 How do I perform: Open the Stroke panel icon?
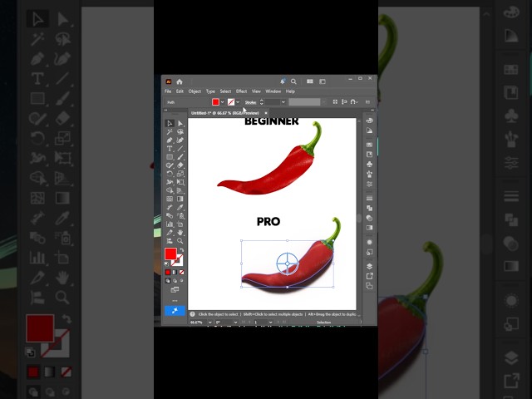click(x=369, y=198)
